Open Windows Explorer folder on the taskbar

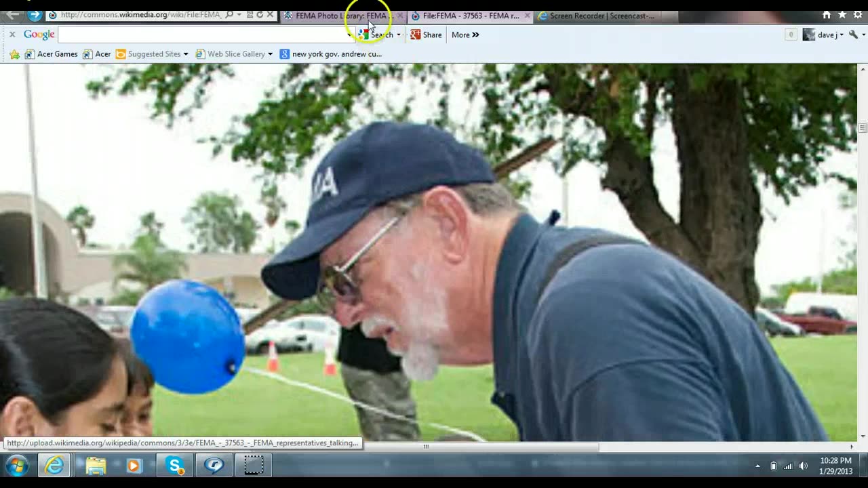pyautogui.click(x=96, y=466)
